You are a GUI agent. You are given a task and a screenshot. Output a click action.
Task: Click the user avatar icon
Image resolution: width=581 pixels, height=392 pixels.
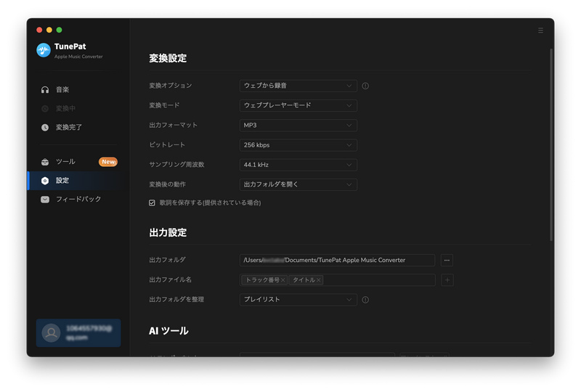[51, 332]
